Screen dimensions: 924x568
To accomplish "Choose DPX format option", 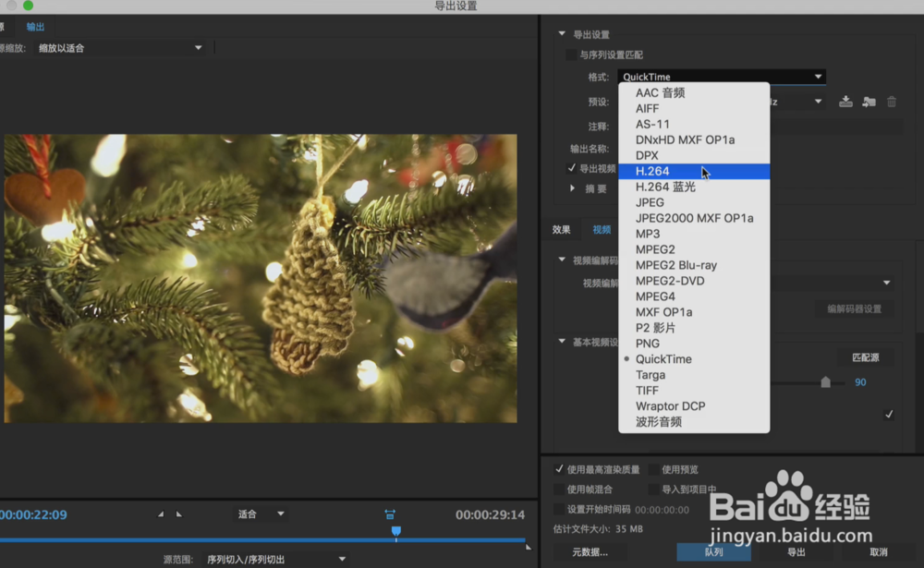I will (694, 155).
